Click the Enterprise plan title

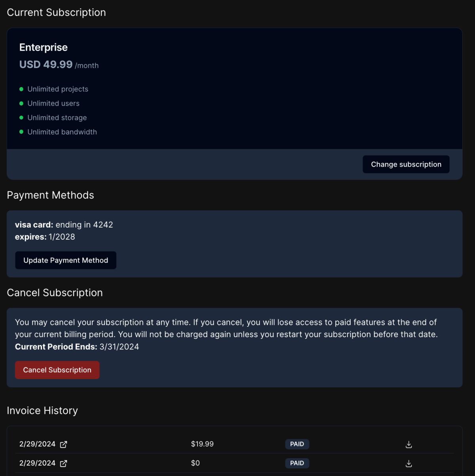(x=44, y=47)
